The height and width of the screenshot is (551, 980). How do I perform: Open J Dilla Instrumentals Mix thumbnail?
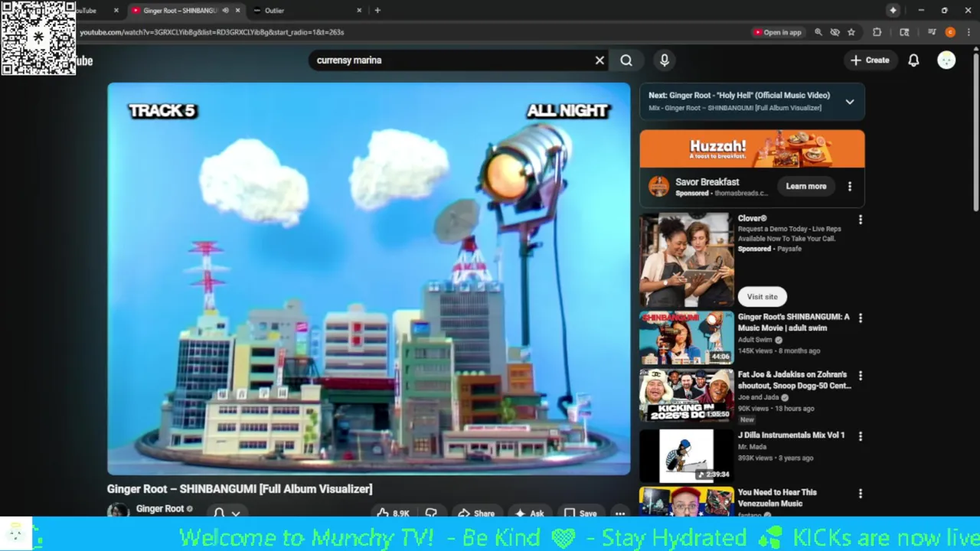(x=687, y=455)
